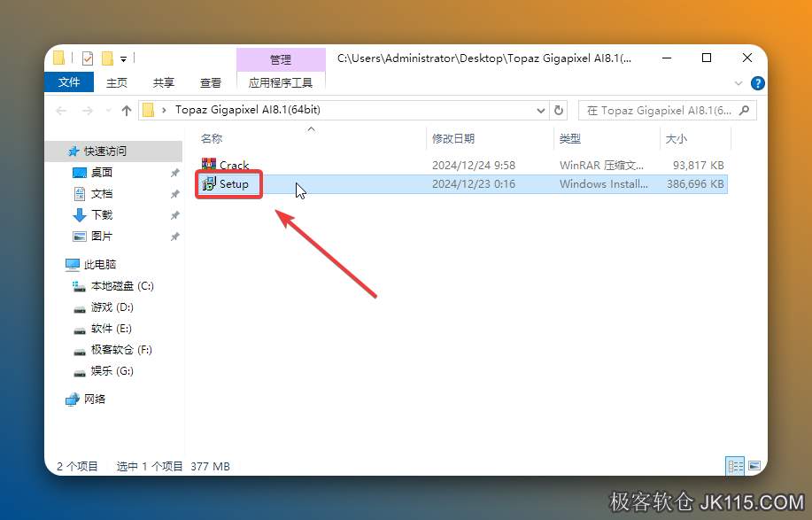Expand the ribbon with the chevron
The height and width of the screenshot is (520, 812).
pos(739,83)
